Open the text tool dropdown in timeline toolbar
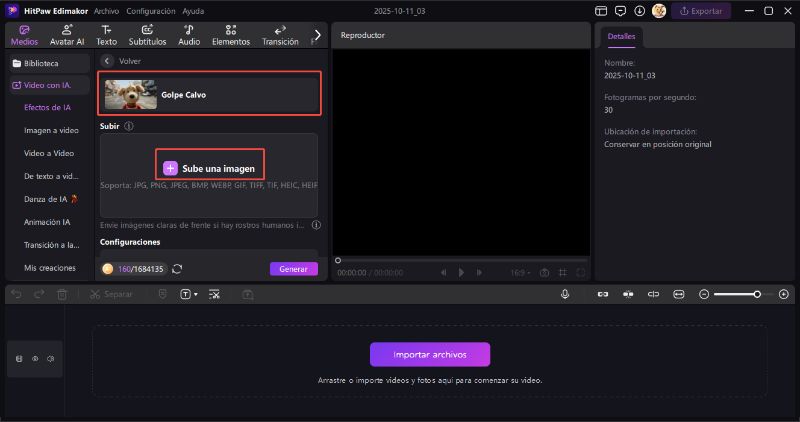This screenshot has width=800, height=422. (x=188, y=294)
